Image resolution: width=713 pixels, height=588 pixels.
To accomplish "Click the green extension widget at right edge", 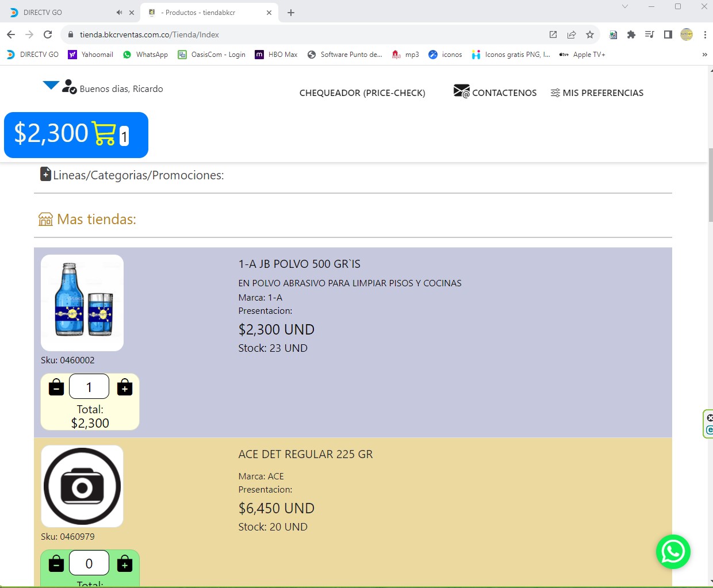I will pos(709,424).
